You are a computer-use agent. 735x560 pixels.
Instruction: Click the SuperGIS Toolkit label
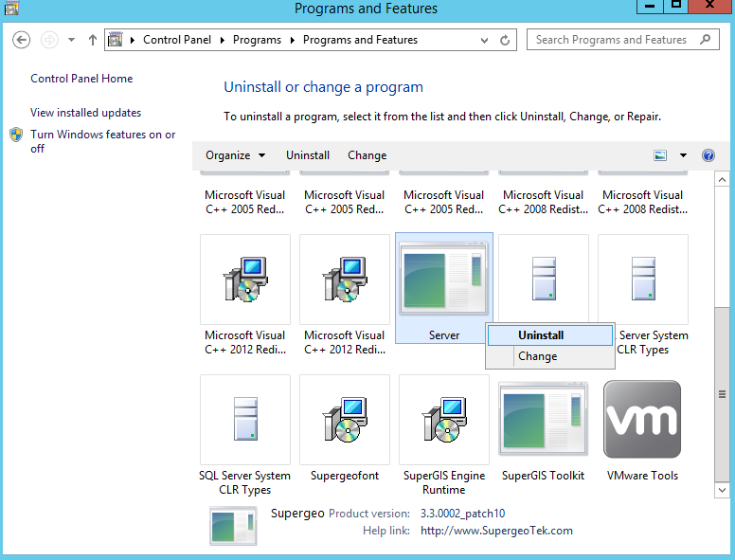[544, 476]
